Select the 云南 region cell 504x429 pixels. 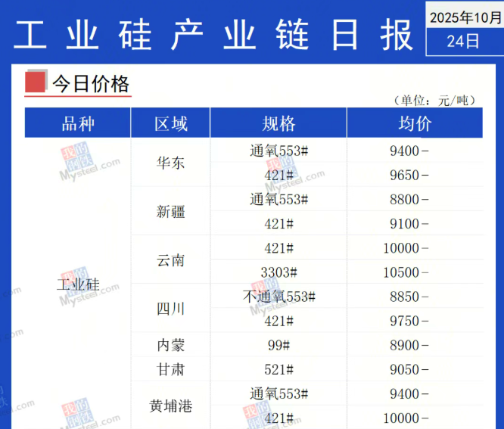coord(171,260)
